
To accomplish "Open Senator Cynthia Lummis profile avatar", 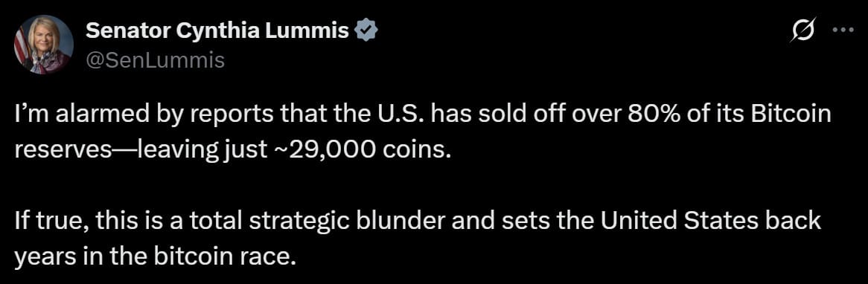I will click(x=43, y=45).
